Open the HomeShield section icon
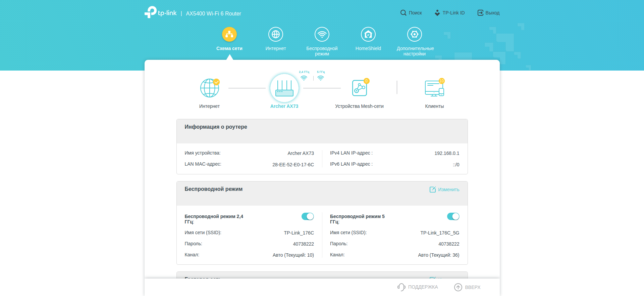Viewport: 644px width, 296px height. coord(368,34)
